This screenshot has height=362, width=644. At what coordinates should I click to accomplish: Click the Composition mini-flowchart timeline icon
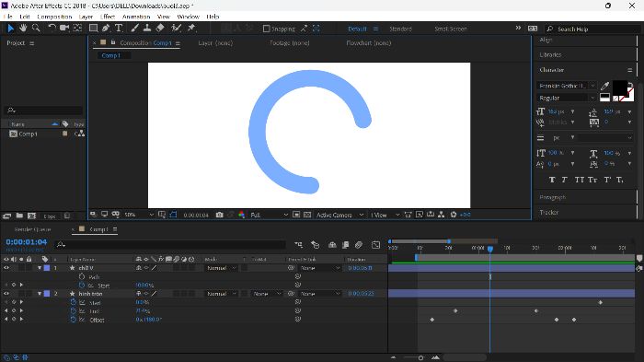299,245
